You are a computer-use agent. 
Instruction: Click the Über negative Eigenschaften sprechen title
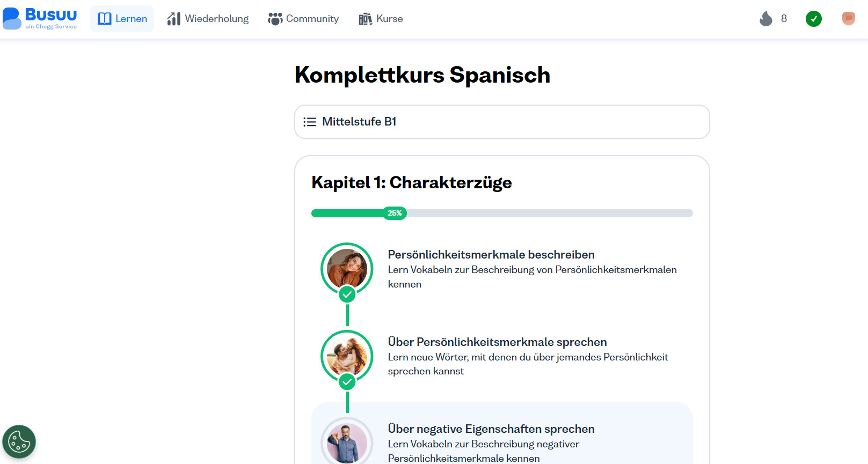491,429
